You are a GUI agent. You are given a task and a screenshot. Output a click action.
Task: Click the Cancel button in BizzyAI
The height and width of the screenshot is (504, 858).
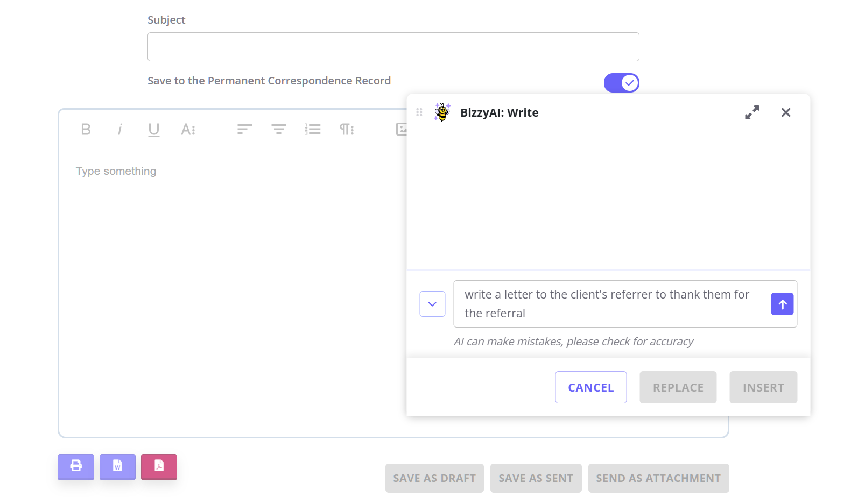[590, 387]
